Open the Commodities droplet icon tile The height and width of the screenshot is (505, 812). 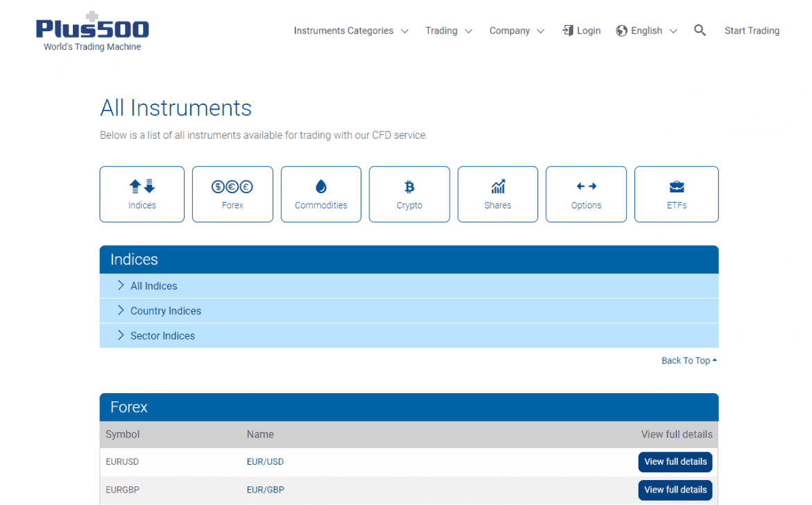click(x=321, y=186)
